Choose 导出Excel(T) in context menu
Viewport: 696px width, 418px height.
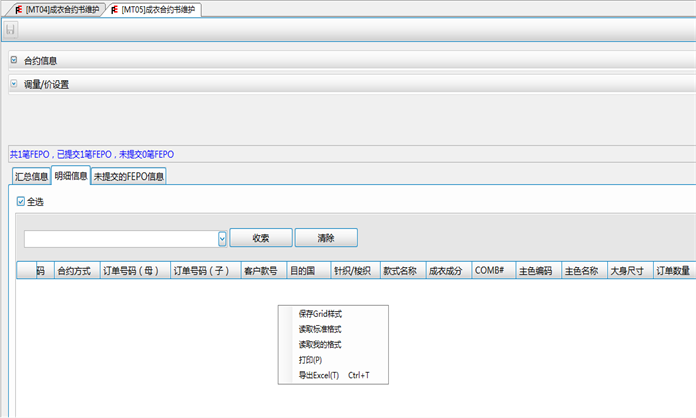[320, 375]
